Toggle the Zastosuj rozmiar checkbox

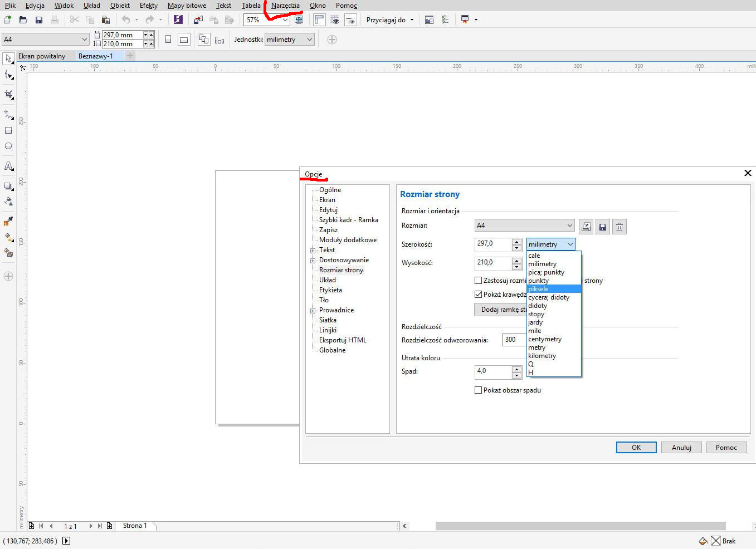tap(478, 281)
